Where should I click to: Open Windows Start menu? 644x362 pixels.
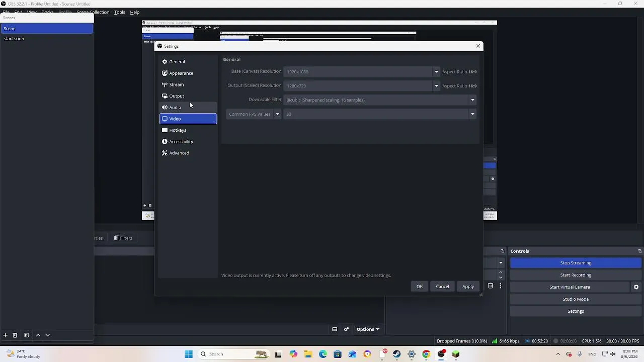click(189, 354)
